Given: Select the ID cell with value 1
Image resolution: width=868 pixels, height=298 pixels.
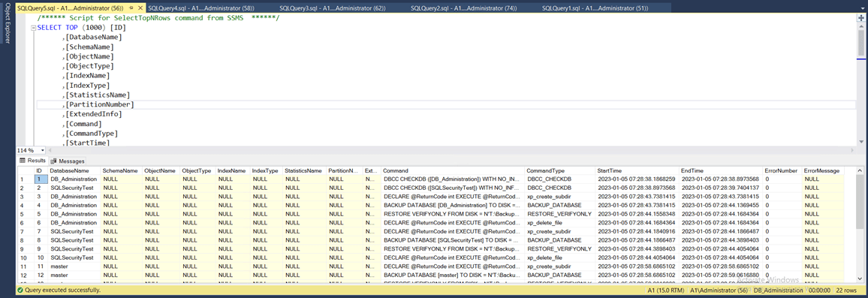Looking at the screenshot, I should click(41, 179).
